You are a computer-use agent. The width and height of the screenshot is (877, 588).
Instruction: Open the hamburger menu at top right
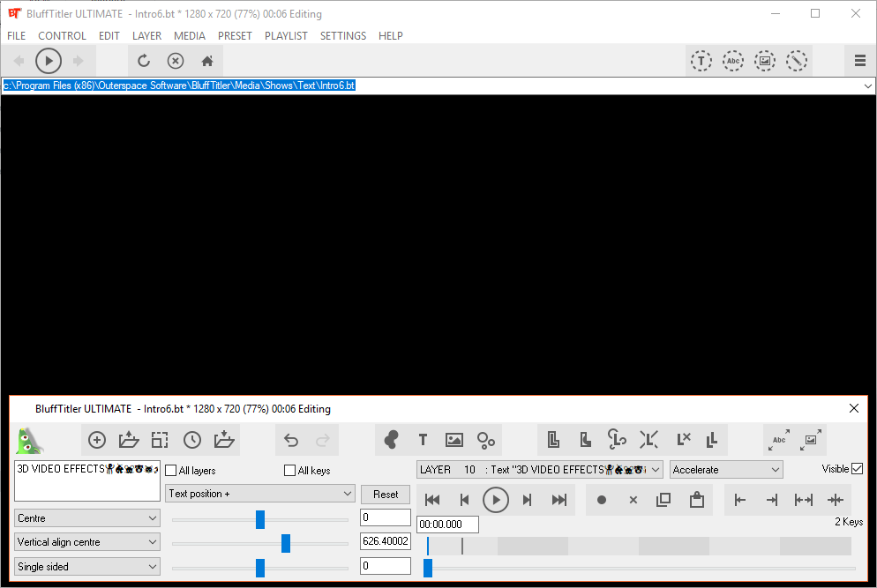point(860,60)
